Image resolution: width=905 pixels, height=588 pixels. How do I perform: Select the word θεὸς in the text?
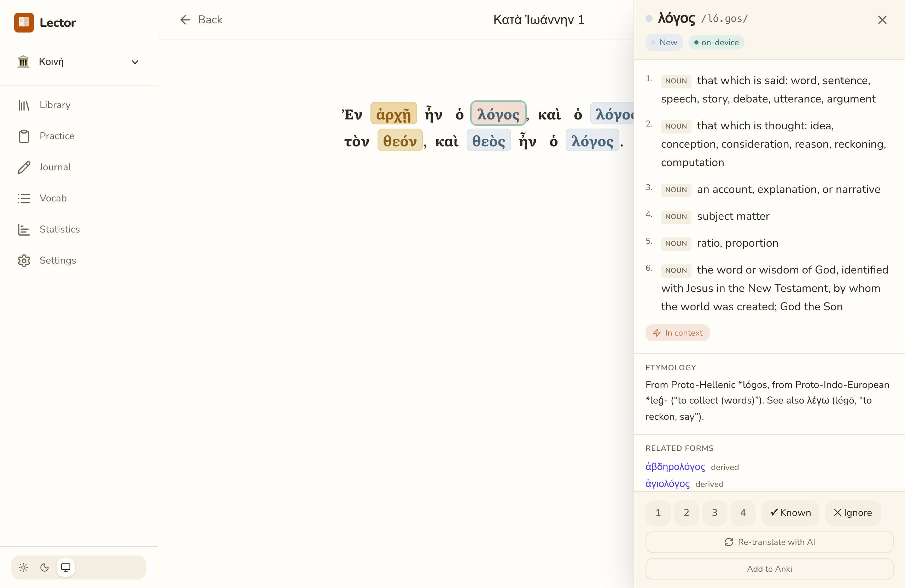tap(489, 140)
